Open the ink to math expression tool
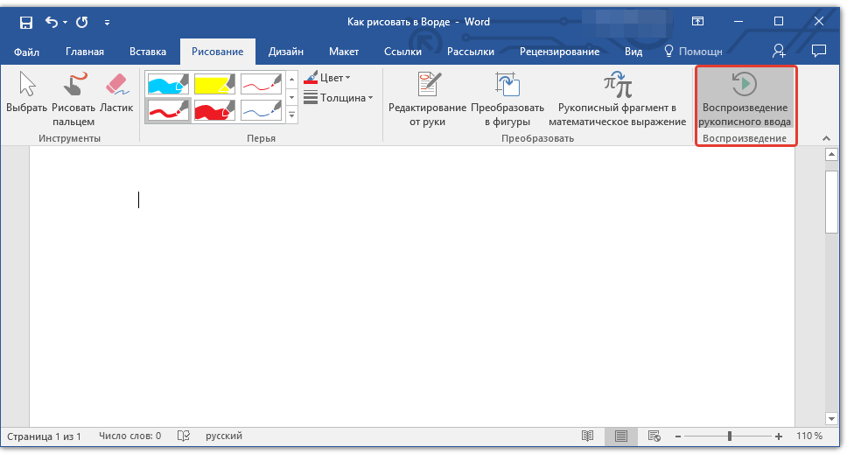Viewport: 868px width, 454px height. pyautogui.click(x=618, y=99)
